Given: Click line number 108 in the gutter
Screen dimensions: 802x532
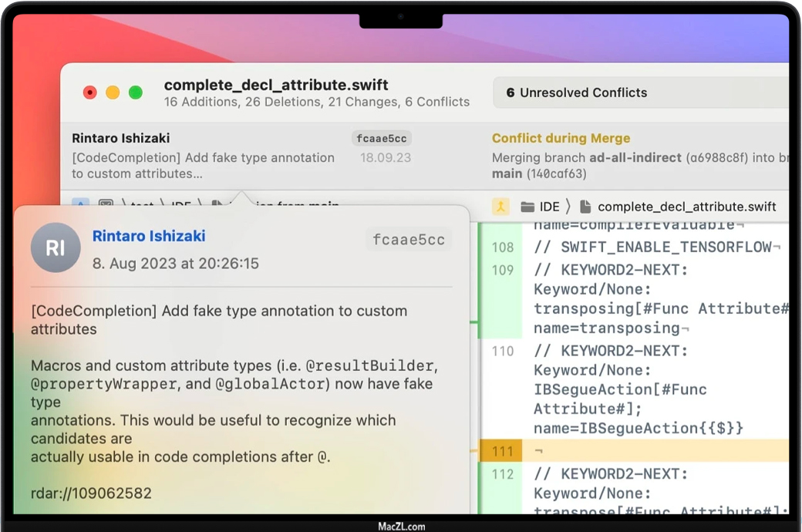Looking at the screenshot, I should point(502,247).
